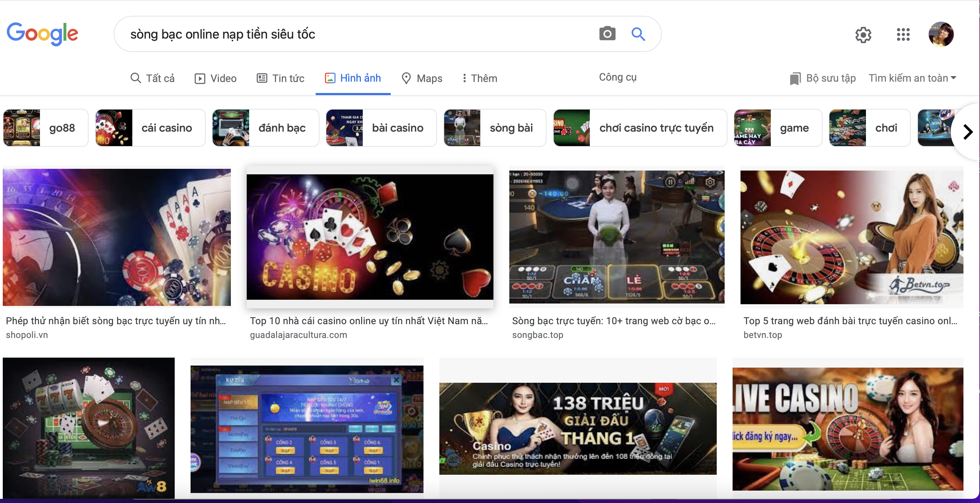The height and width of the screenshot is (503, 980).
Task: Open the LIVE CASINO image result
Action: 848,429
